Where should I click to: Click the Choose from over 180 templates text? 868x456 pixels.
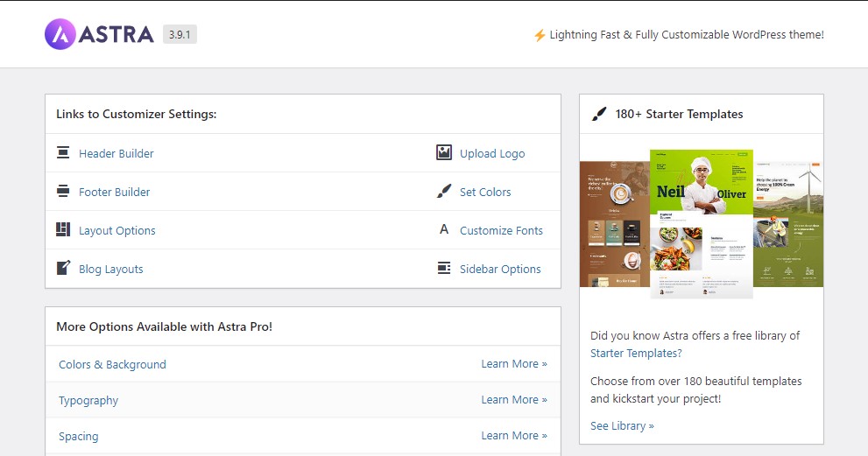coord(695,389)
